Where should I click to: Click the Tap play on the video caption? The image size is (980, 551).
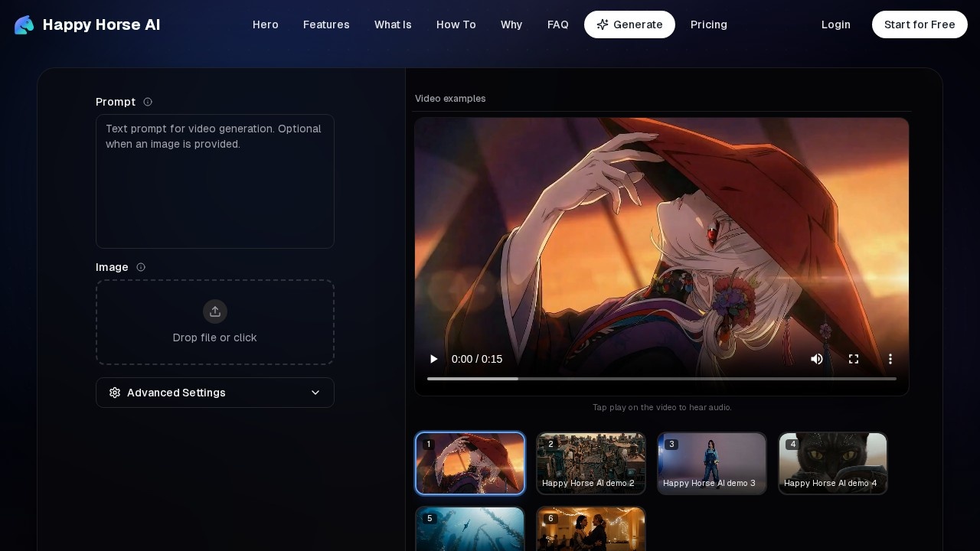662,408
